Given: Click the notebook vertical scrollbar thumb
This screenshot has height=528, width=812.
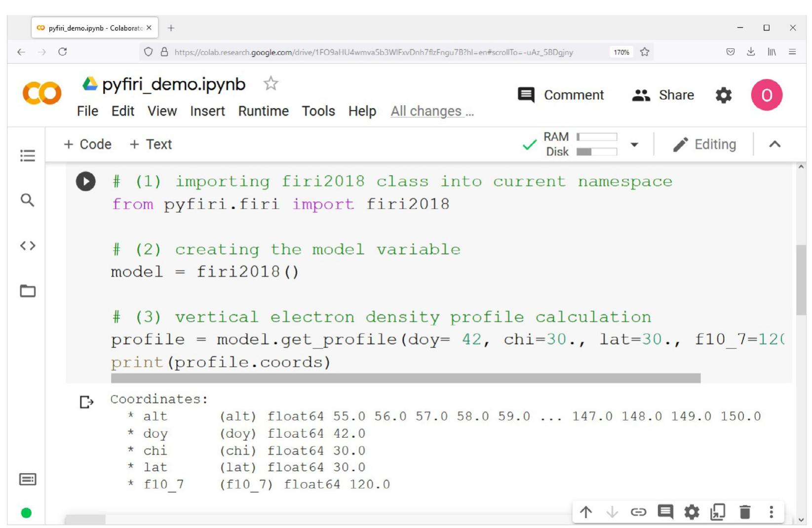Looking at the screenshot, I should click(801, 280).
